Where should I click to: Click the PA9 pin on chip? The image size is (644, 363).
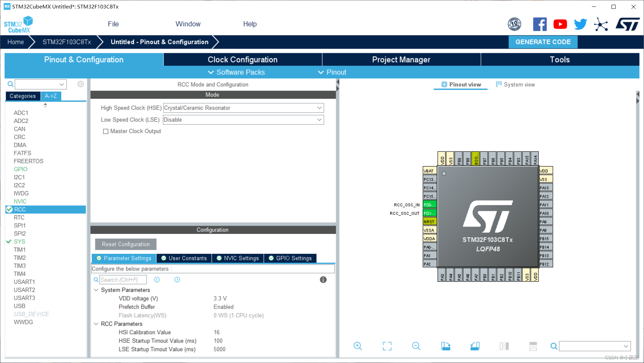tap(546, 222)
